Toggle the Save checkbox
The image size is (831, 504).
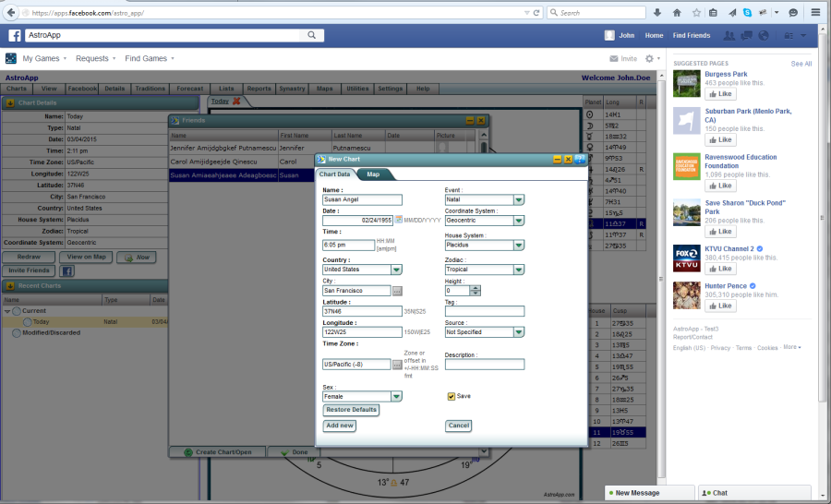point(452,397)
